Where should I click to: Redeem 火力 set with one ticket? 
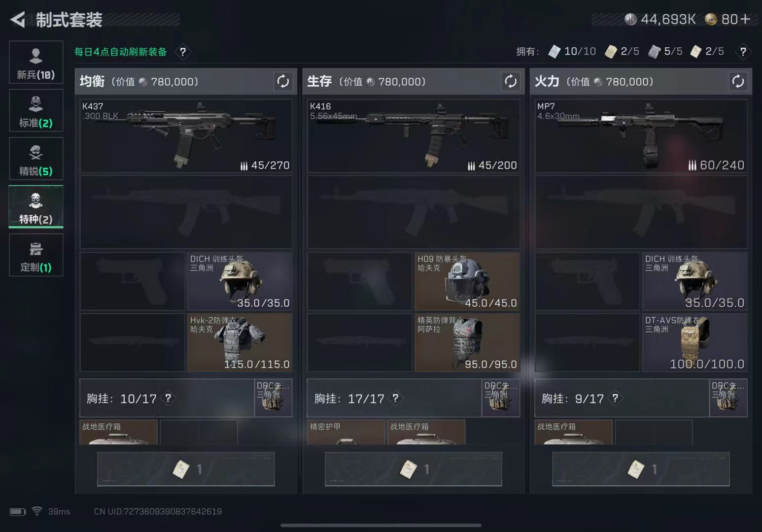point(641,469)
